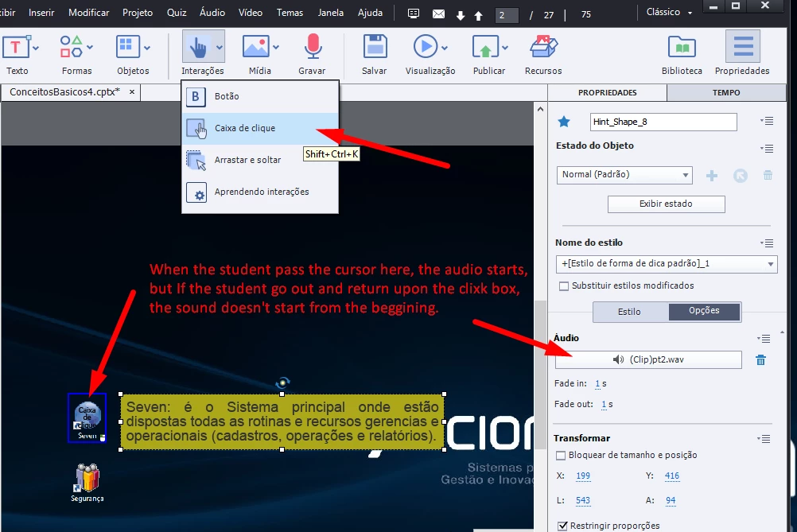This screenshot has height=532, width=797.
Task: Switch to the Opções toggle
Action: (704, 311)
